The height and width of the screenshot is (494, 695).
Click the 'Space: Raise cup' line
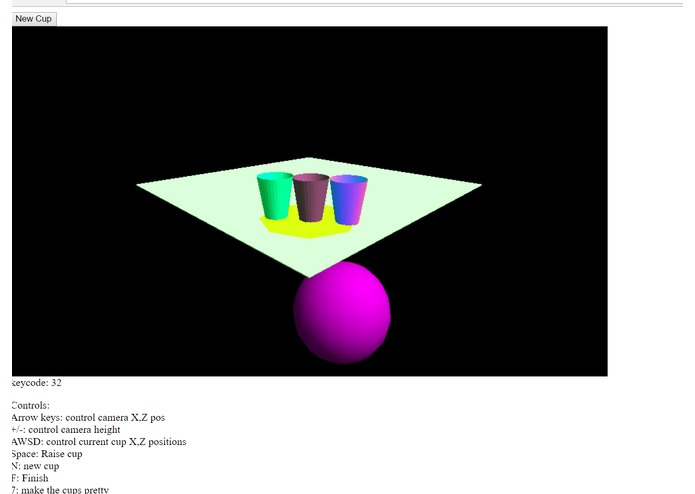(x=47, y=454)
